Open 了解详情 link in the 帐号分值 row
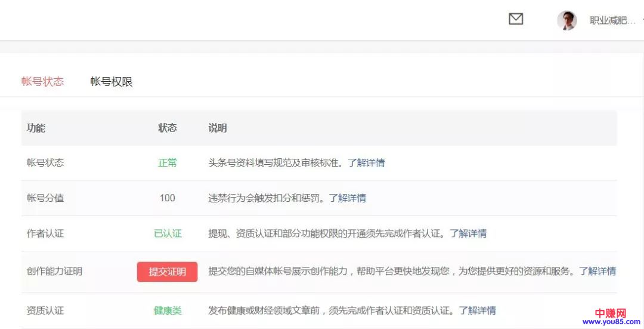Screen dimensions: 644x329 [348, 198]
